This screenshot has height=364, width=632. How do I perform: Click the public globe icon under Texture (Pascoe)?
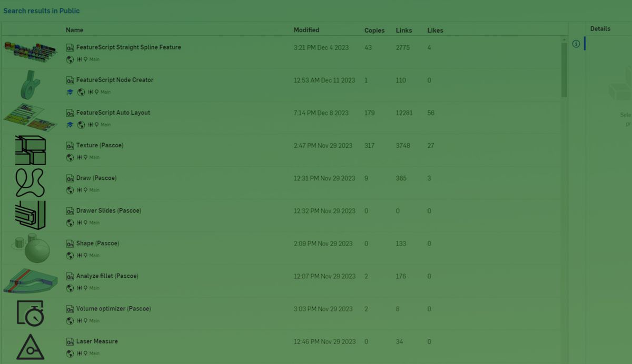(70, 157)
